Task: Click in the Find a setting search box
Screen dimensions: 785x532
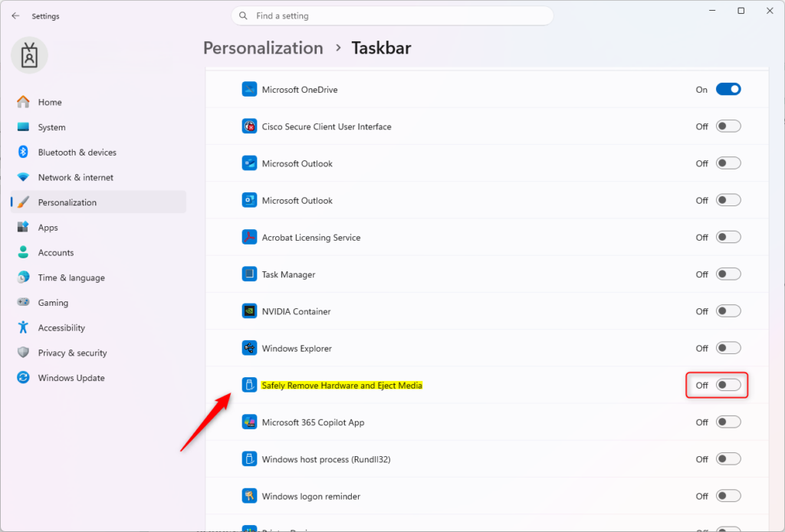Action: (392, 15)
